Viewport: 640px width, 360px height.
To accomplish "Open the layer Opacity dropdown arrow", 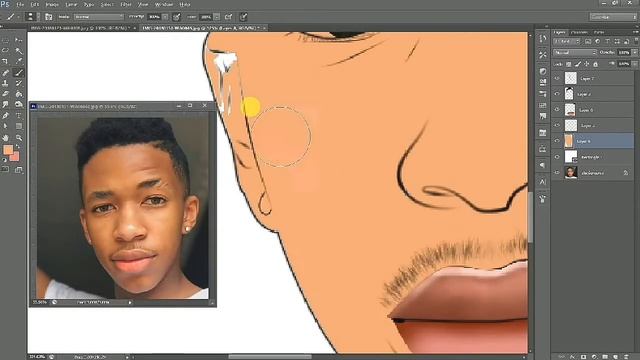I will 634,52.
